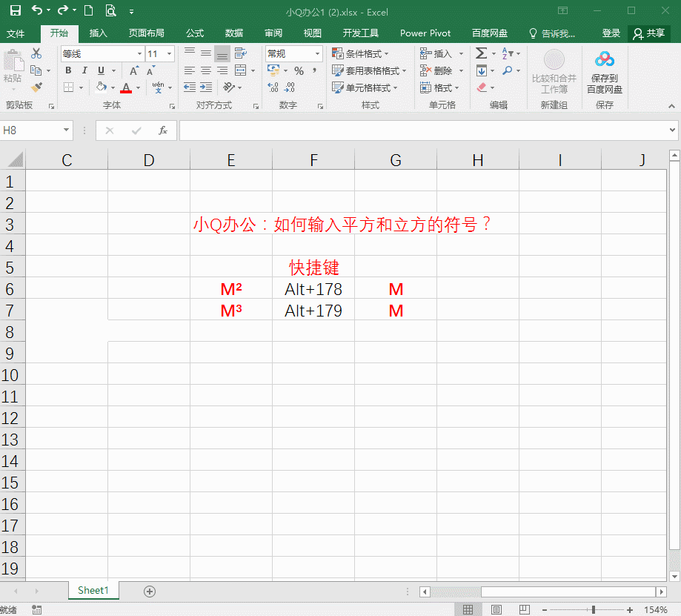The width and height of the screenshot is (681, 616).
Task: Click the 共享 Share button
Action: pos(649,33)
